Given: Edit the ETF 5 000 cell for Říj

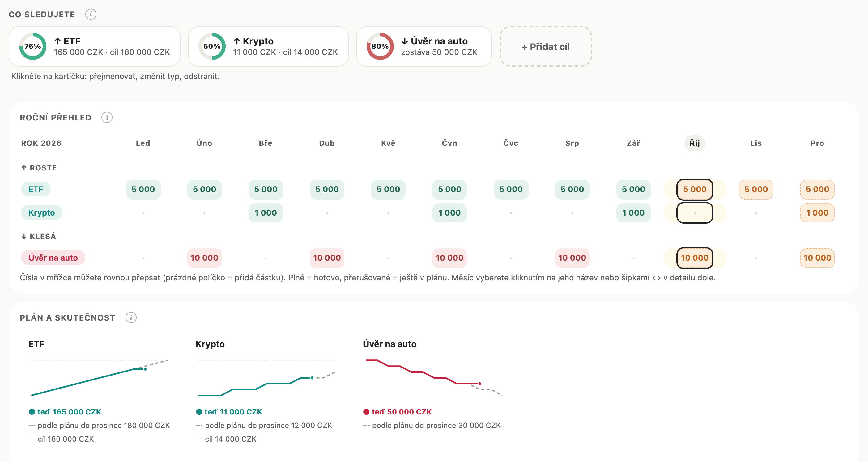Looking at the screenshot, I should tap(695, 189).
